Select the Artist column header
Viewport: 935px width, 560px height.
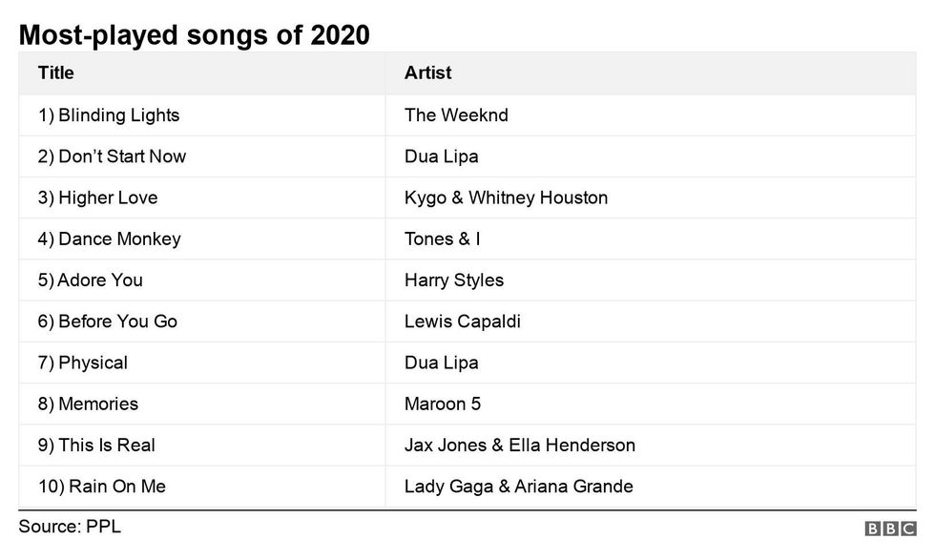click(427, 73)
